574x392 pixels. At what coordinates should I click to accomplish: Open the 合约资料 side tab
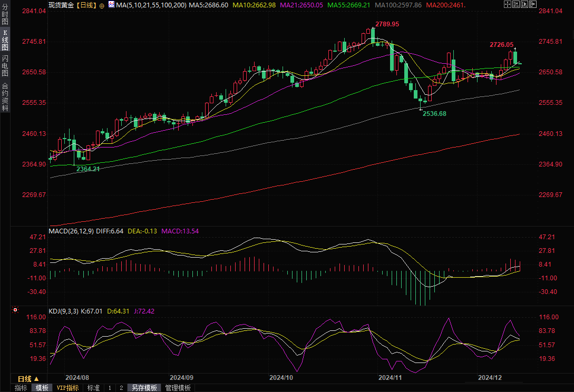click(5, 96)
